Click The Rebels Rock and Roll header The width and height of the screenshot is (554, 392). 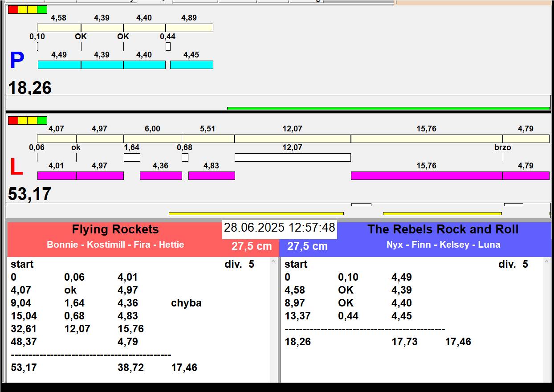[x=443, y=229]
